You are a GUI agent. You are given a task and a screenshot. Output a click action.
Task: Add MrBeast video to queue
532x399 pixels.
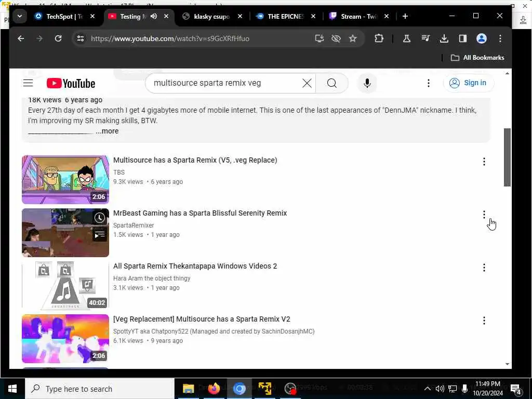tap(99, 235)
